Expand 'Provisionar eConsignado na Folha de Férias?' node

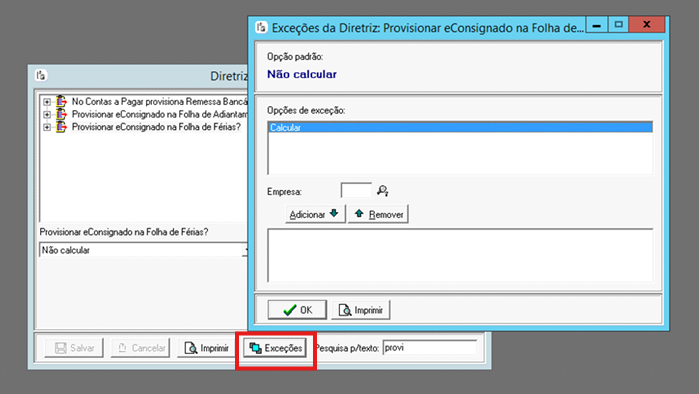click(46, 127)
